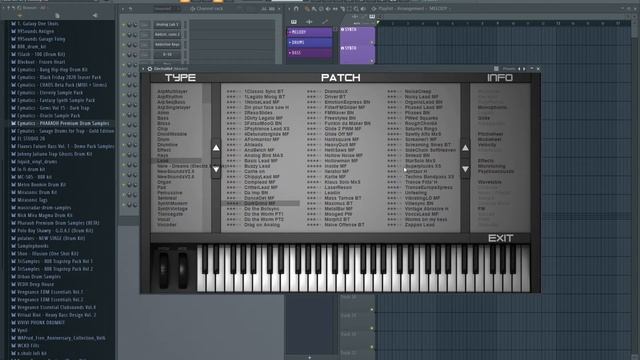Mute the Analog Lab 1 channel LED
The width and height of the screenshot is (640, 360).
tap(124, 25)
